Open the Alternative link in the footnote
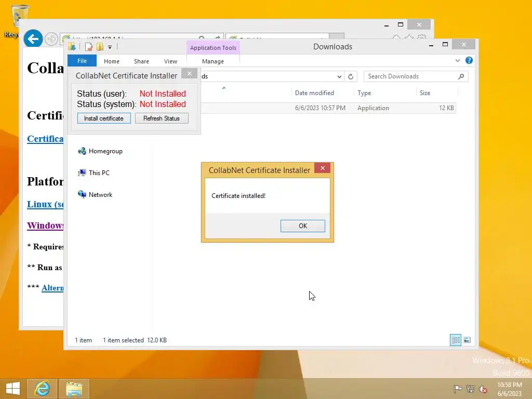This screenshot has height=399, width=532. point(52,288)
